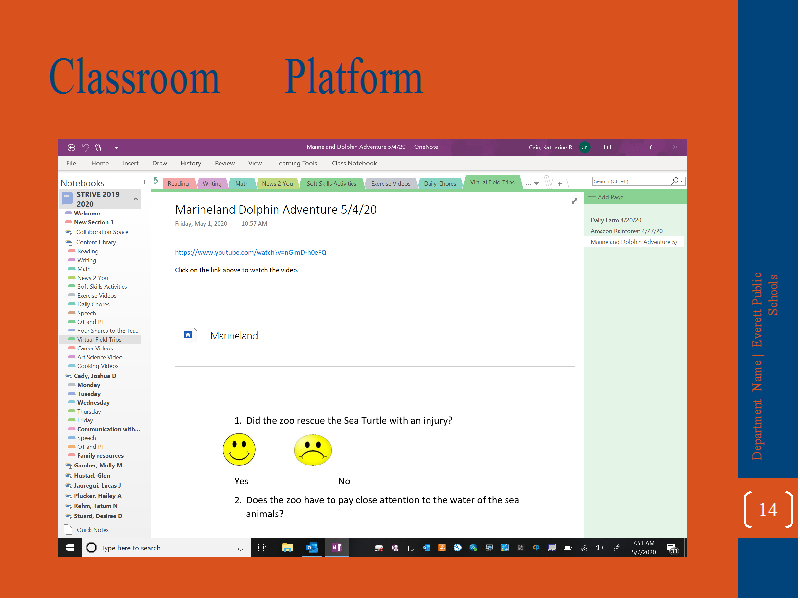Click the pin icon beside Notebooks heading
800x600 pixels.
pyautogui.click(x=145, y=182)
